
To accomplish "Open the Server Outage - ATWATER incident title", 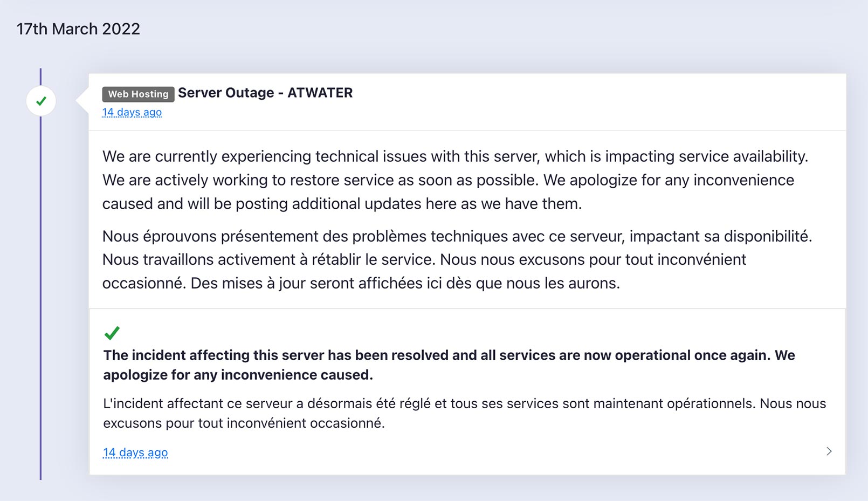I will 265,93.
